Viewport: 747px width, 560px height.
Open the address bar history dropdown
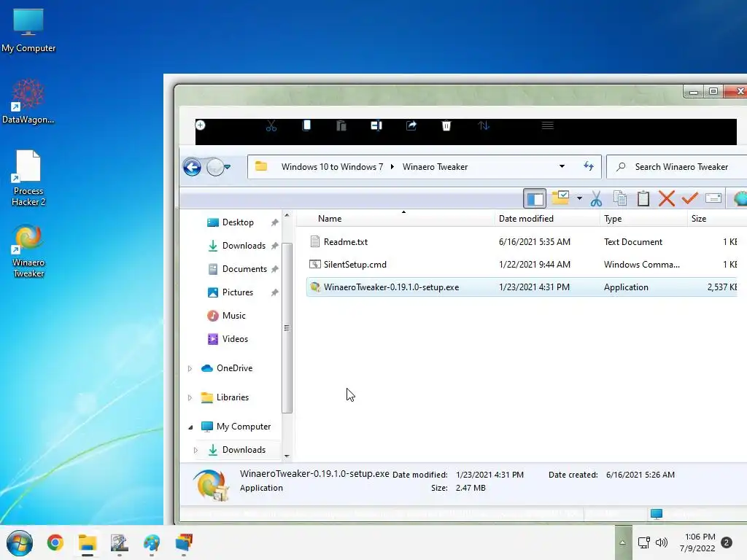tap(562, 167)
